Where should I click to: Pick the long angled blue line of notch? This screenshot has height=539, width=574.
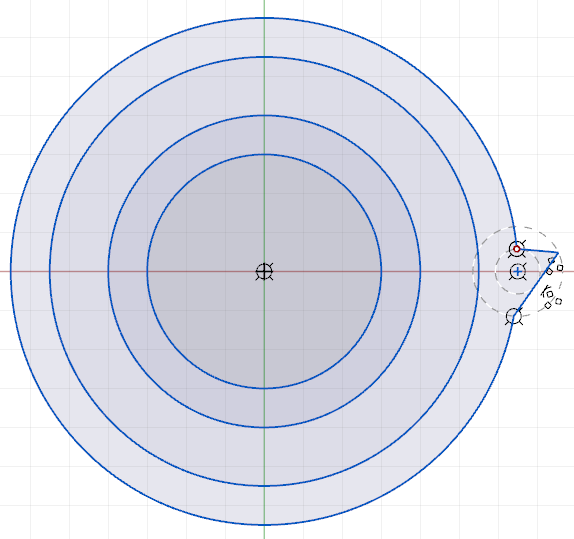pyautogui.click(x=536, y=284)
